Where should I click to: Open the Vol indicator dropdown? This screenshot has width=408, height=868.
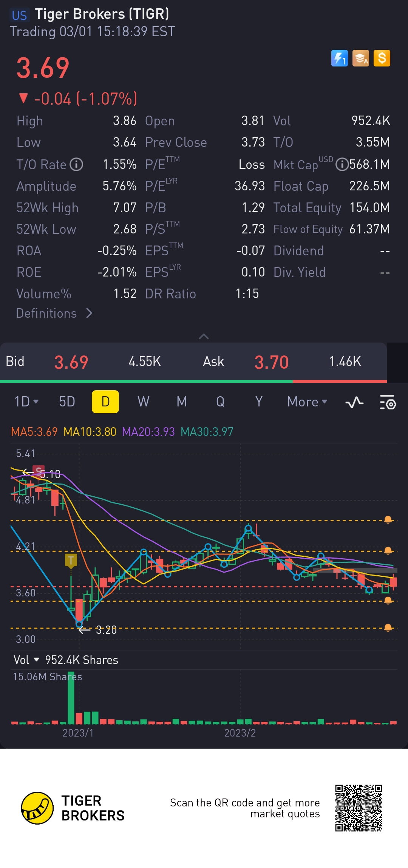tap(26, 660)
